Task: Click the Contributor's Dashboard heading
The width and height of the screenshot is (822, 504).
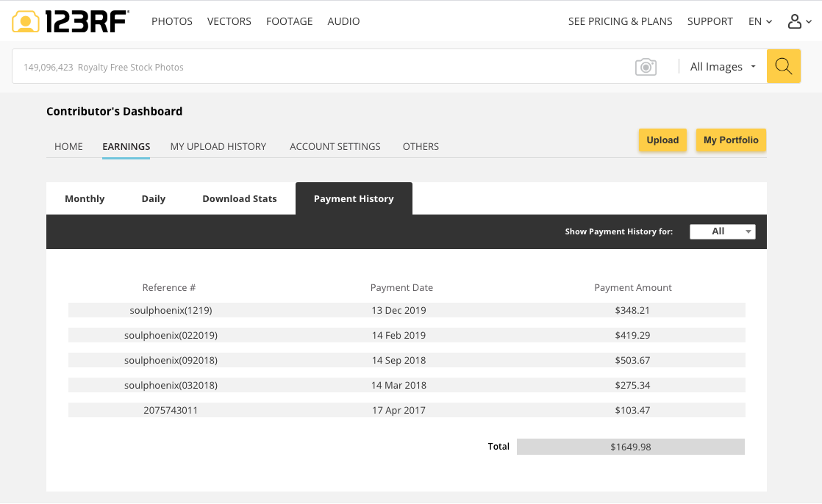Action: point(114,112)
